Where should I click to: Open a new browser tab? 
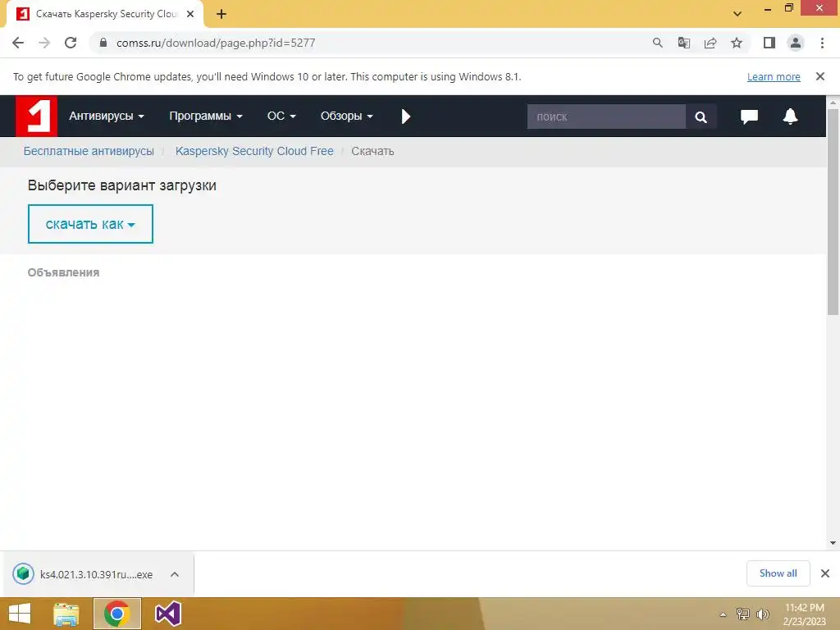221,14
